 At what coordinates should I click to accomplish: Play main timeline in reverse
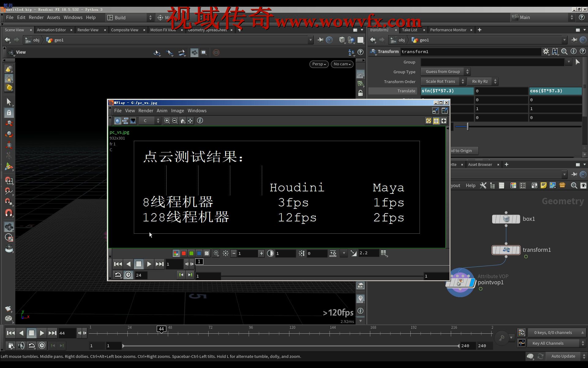pyautogui.click(x=21, y=333)
